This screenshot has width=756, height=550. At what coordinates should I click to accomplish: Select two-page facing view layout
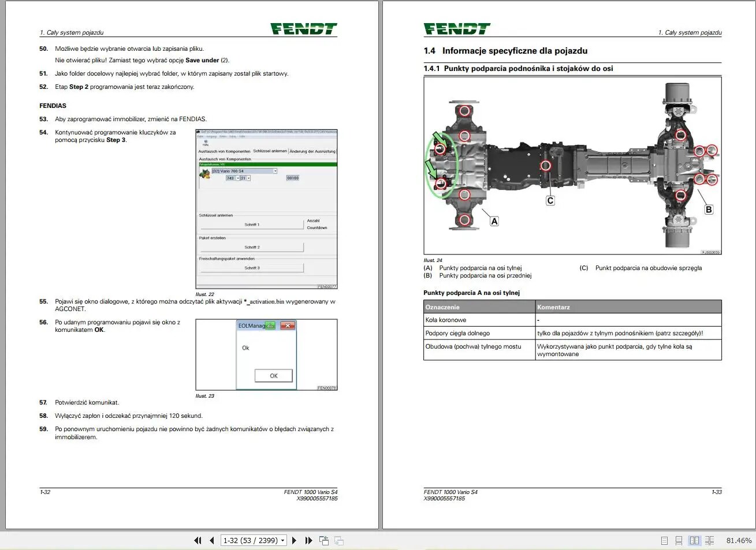point(694,541)
